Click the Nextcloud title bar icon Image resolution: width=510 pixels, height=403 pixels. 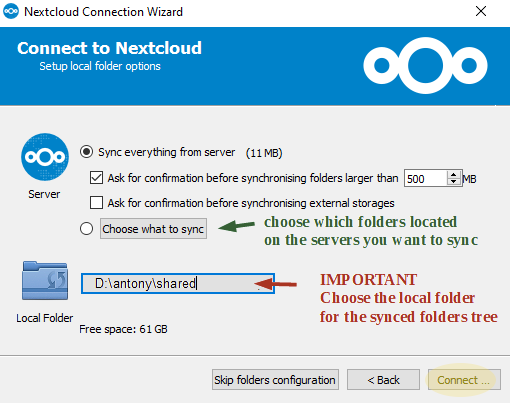(x=11, y=11)
